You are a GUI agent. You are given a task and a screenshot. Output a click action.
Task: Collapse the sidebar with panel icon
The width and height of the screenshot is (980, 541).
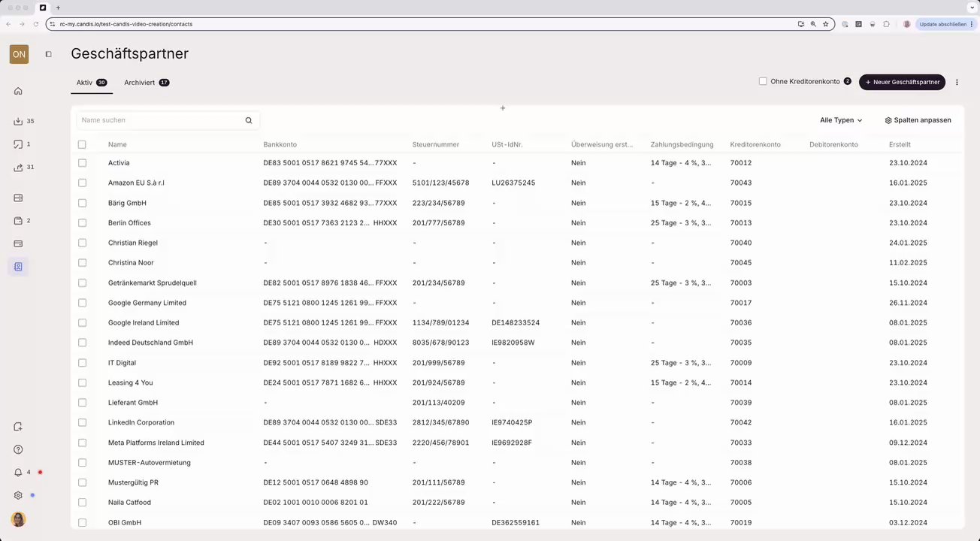point(48,54)
